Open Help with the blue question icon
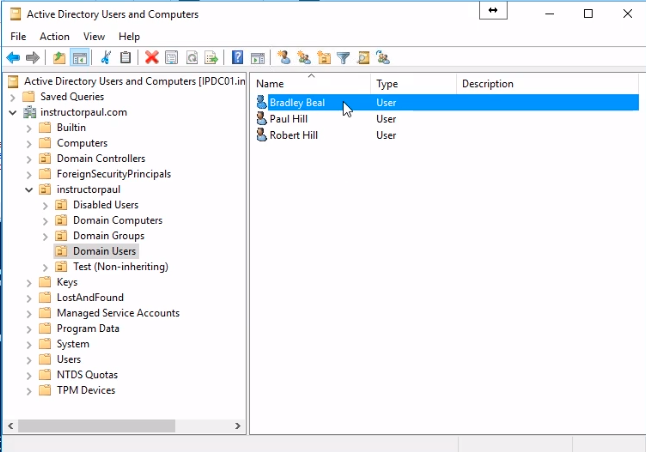 [237, 57]
